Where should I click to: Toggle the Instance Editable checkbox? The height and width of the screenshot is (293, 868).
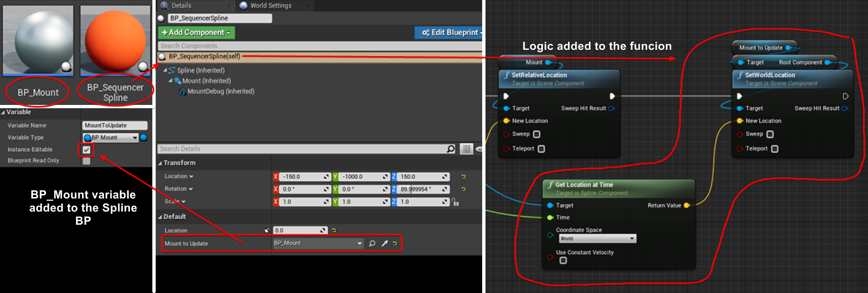tap(86, 150)
